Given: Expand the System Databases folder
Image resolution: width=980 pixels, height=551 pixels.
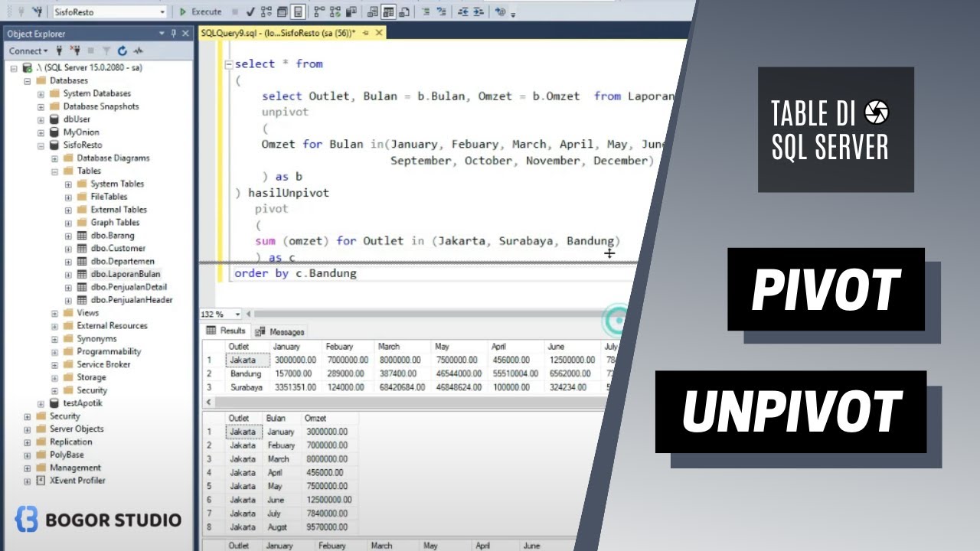Looking at the screenshot, I should tap(41, 93).
